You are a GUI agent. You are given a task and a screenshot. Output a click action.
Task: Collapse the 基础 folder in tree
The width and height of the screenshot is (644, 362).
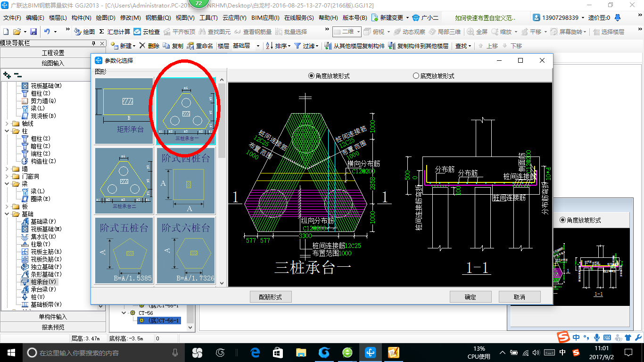tap(7, 214)
